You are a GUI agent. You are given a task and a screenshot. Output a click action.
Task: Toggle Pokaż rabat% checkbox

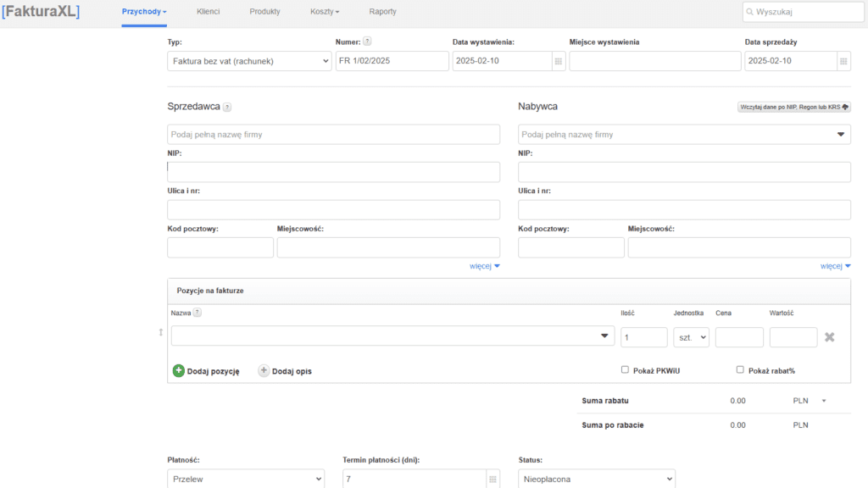click(740, 370)
